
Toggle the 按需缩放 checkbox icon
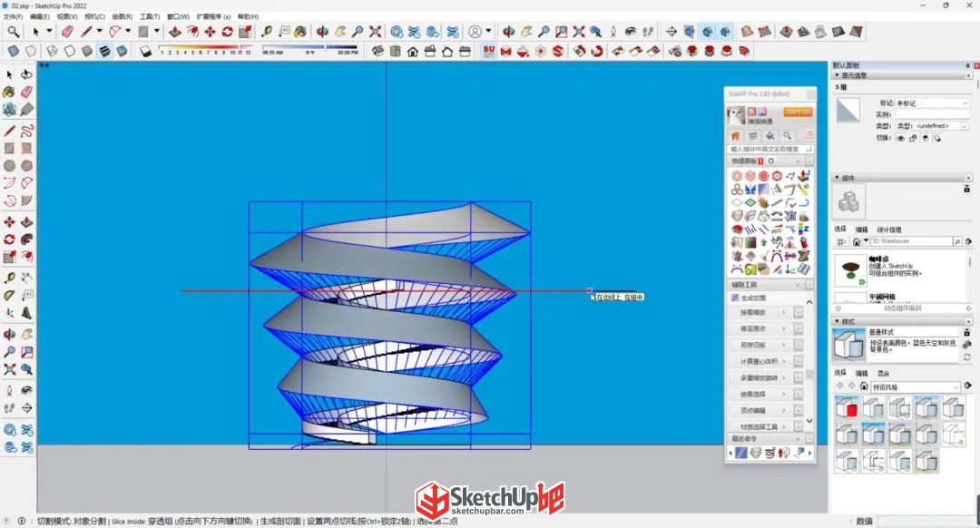799,312
